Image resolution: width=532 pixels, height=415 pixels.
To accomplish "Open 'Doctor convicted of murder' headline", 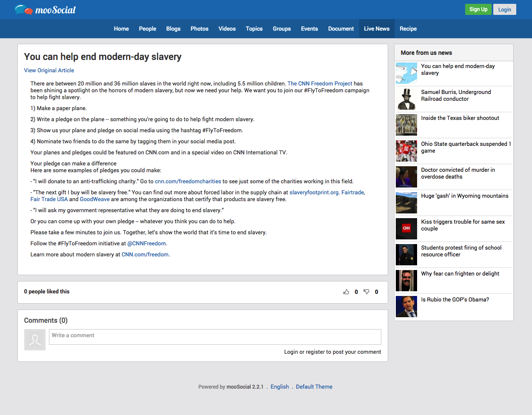I will (458, 173).
